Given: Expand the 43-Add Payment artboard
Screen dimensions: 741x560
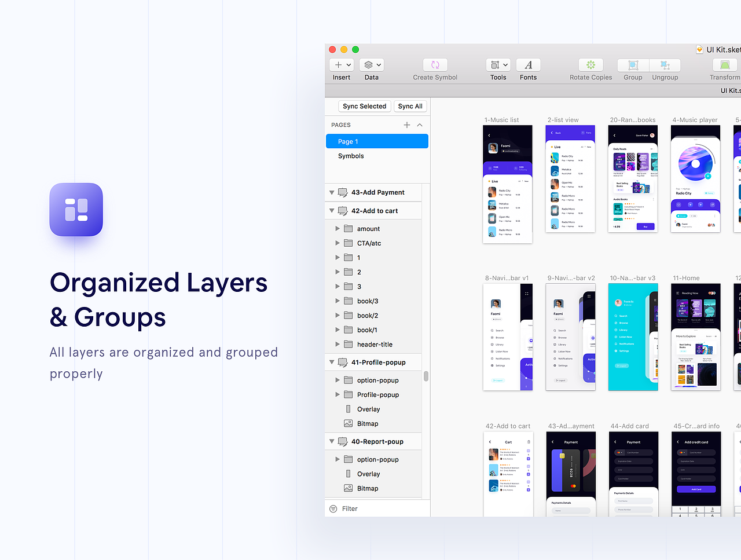Looking at the screenshot, I should 332,192.
